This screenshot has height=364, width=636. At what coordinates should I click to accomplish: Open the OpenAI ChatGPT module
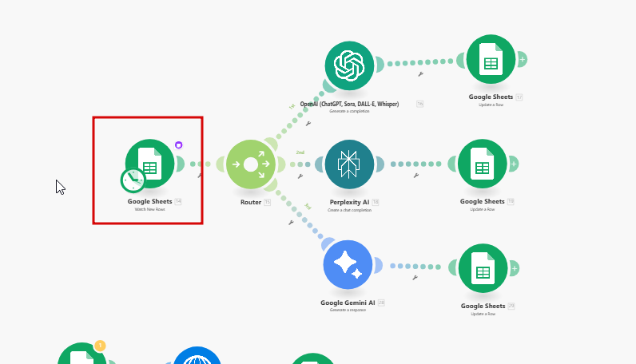(x=349, y=65)
